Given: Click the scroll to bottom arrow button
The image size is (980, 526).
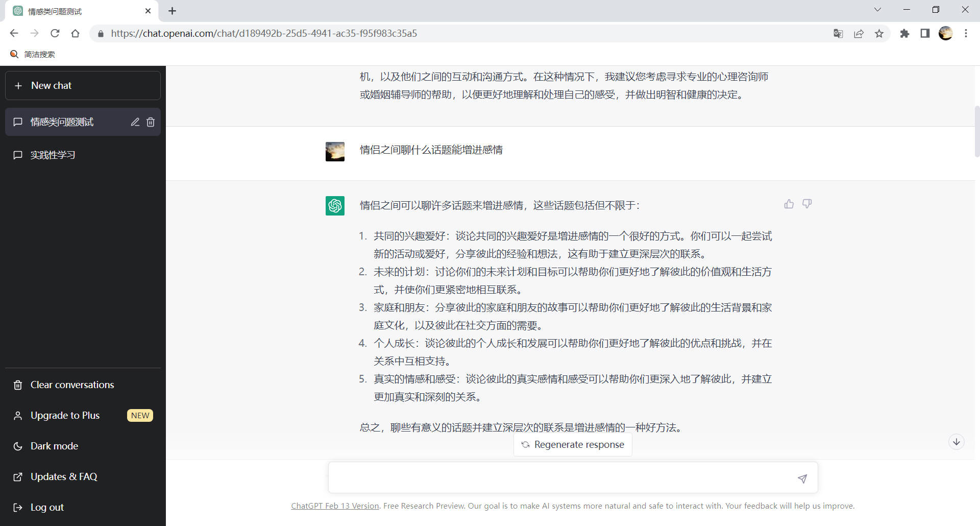Looking at the screenshot, I should click(x=956, y=442).
